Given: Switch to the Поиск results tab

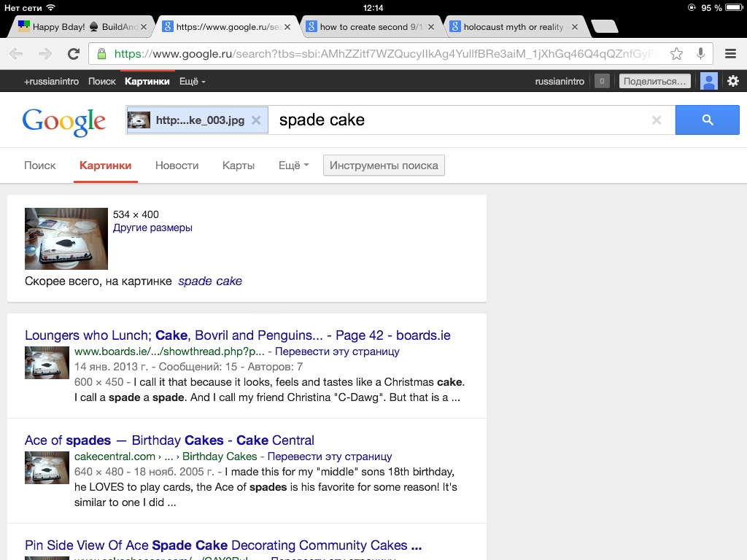Looking at the screenshot, I should [x=40, y=166].
